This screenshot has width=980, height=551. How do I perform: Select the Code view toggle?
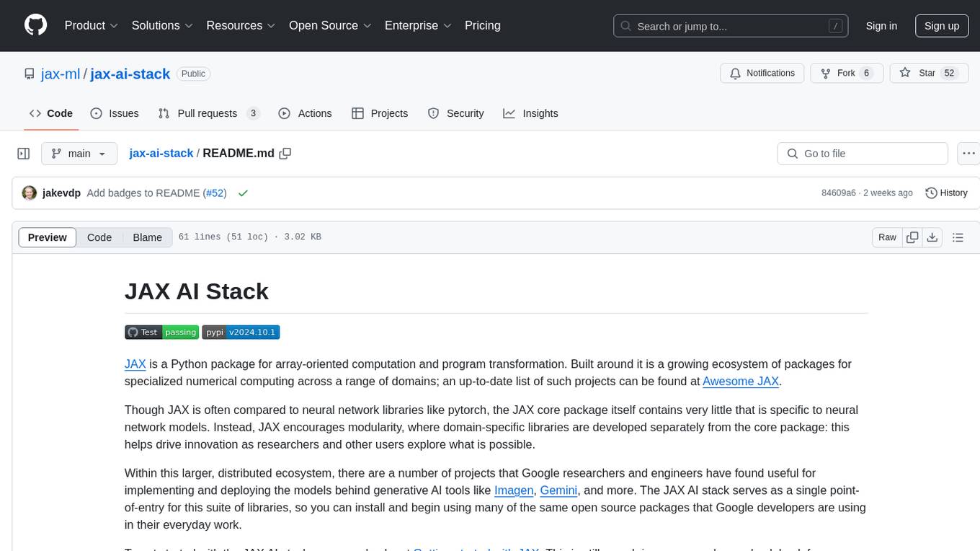(99, 237)
